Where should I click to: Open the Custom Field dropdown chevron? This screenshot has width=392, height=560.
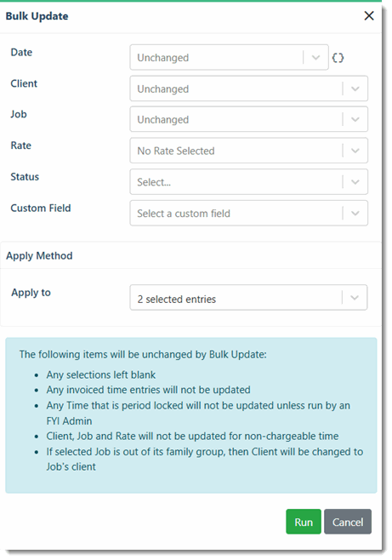point(355,214)
